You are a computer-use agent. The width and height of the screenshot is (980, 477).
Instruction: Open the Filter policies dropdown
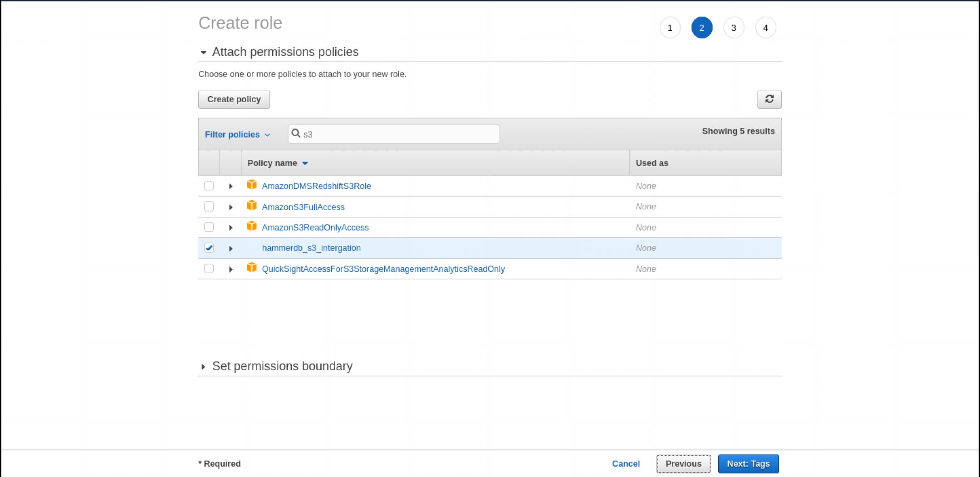[x=237, y=134]
